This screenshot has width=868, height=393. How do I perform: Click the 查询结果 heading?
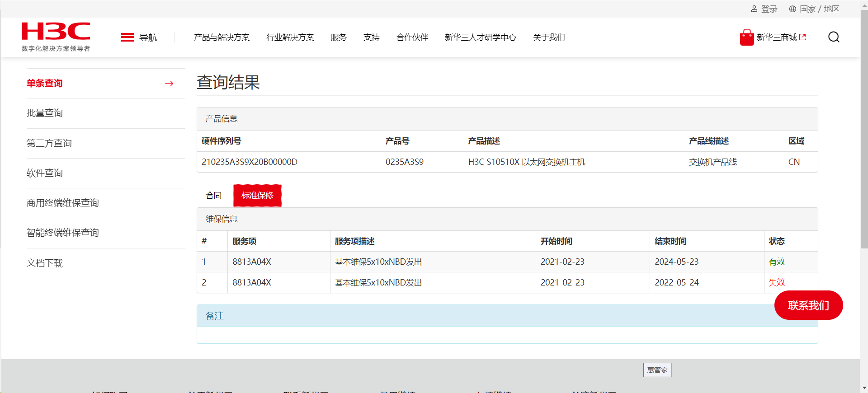click(228, 83)
